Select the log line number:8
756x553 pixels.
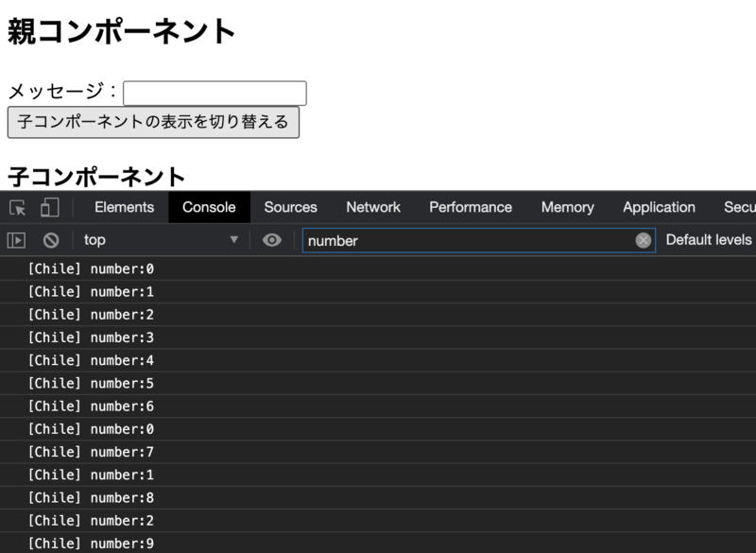[x=378, y=497]
